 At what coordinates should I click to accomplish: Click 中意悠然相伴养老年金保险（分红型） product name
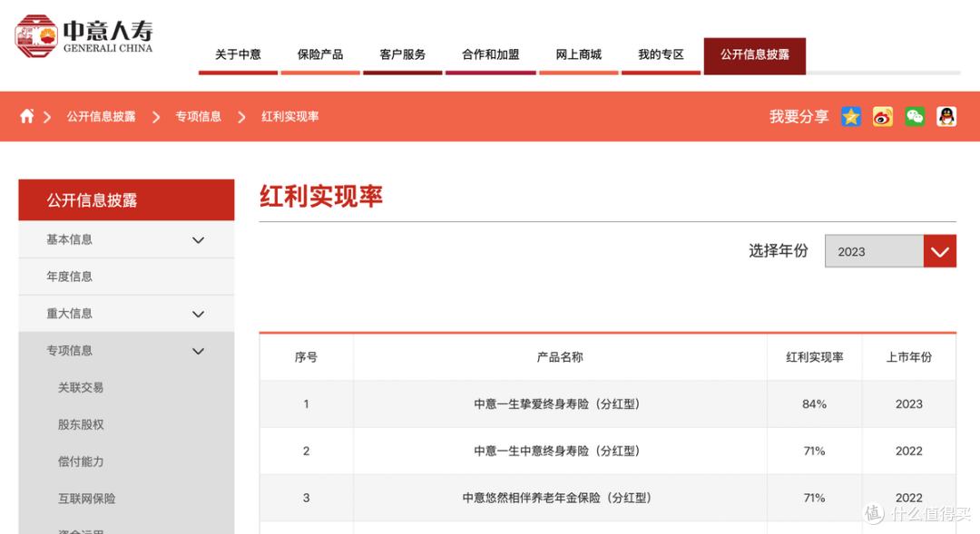[x=559, y=498]
